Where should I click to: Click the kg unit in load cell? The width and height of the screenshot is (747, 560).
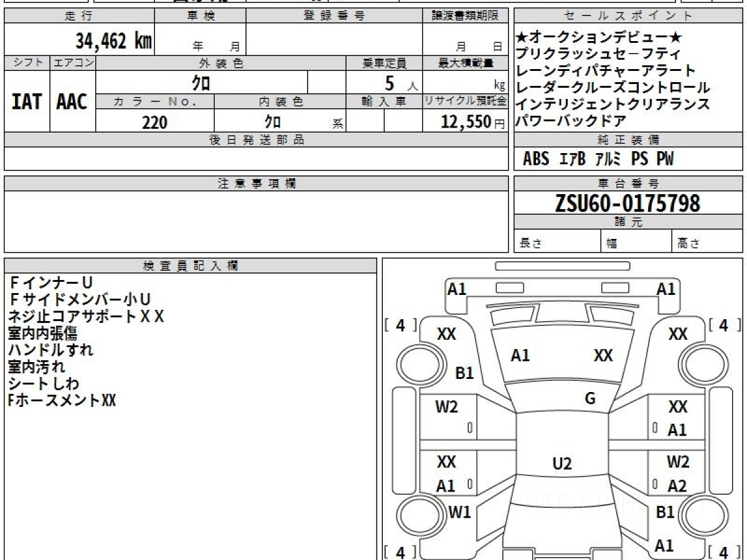(499, 86)
